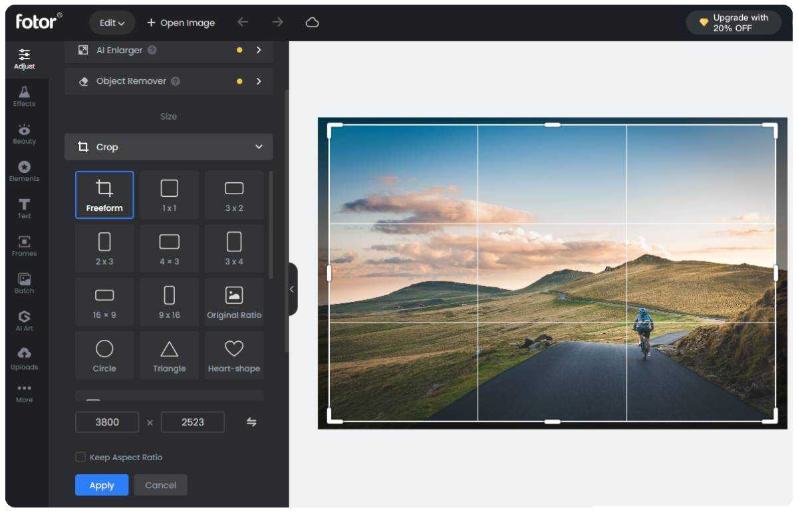The height and width of the screenshot is (532, 798).
Task: Select the 16 × 9 crop ratio
Action: point(104,302)
